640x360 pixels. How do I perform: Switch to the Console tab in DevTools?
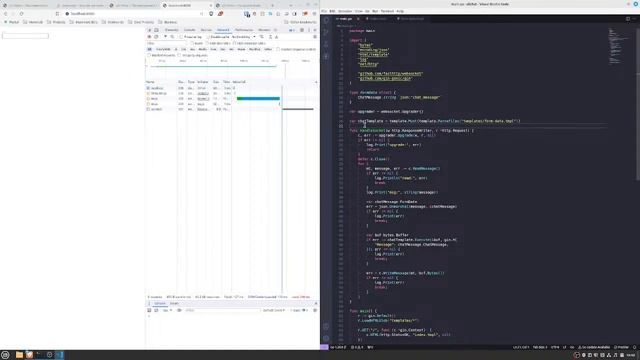[x=189, y=30]
